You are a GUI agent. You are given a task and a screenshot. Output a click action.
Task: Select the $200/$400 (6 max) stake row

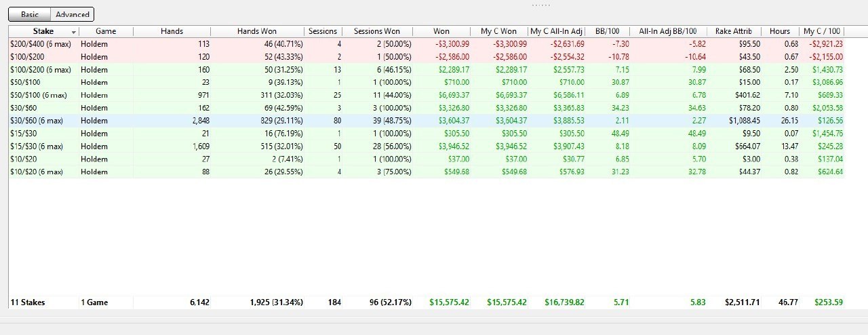point(41,43)
